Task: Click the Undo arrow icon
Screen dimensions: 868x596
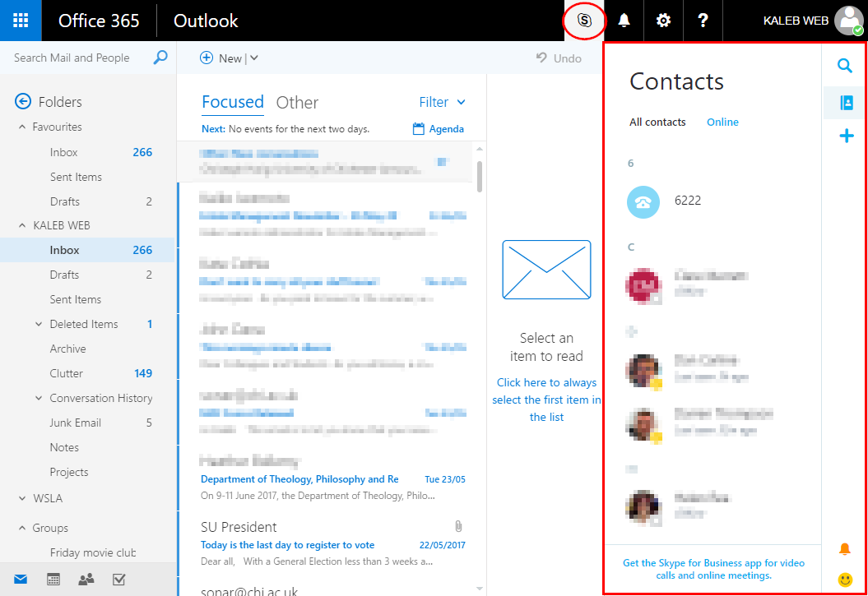Action: coord(541,58)
